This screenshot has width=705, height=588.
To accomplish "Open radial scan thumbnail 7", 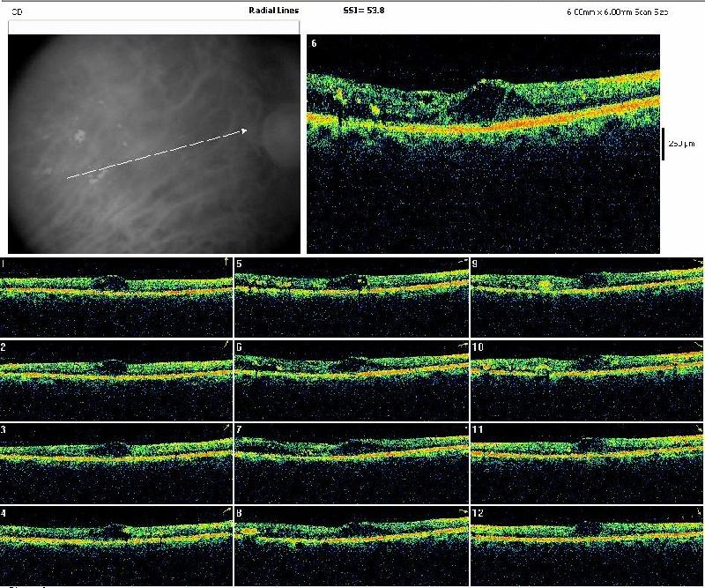I will [351, 462].
